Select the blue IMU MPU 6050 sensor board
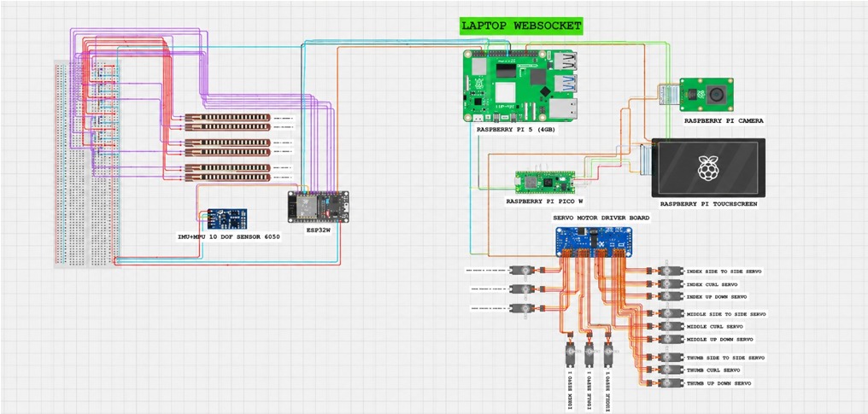 [227, 219]
